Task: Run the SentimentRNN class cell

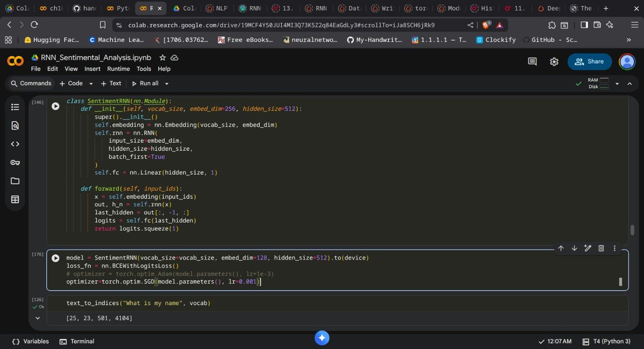Action: point(55,106)
